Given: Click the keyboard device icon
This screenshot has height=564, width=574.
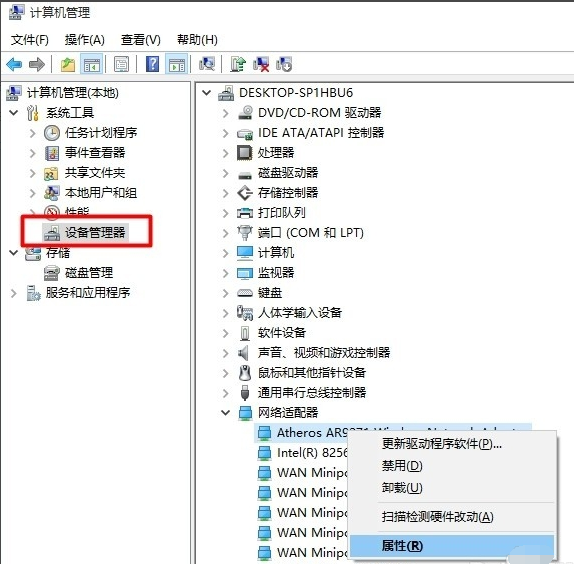Looking at the screenshot, I should point(245,293).
